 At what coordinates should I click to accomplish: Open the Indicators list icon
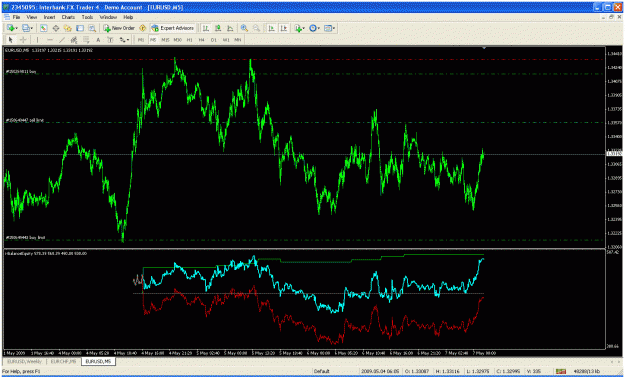pyautogui.click(x=297, y=28)
